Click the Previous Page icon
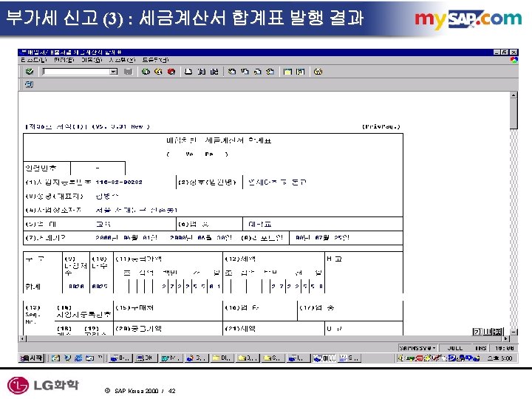The width and height of the screenshot is (532, 399). click(245, 72)
